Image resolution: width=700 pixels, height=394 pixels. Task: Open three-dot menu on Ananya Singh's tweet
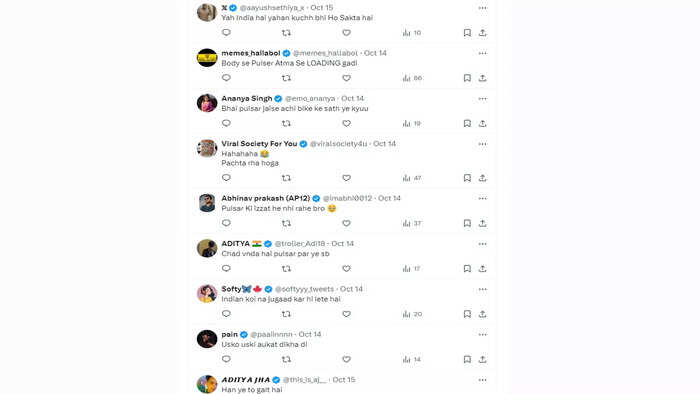[483, 99]
